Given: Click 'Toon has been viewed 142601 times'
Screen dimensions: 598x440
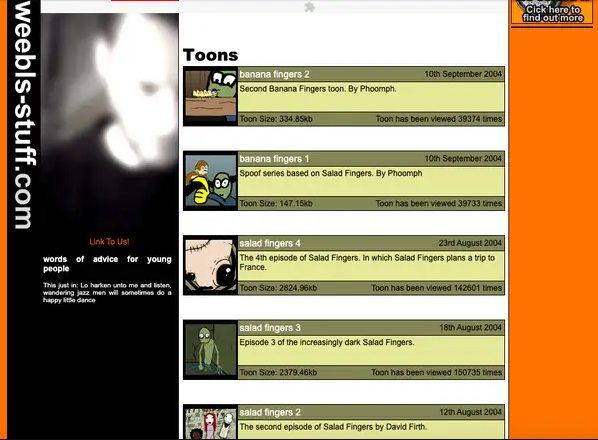Looking at the screenshot, I should (437, 288).
